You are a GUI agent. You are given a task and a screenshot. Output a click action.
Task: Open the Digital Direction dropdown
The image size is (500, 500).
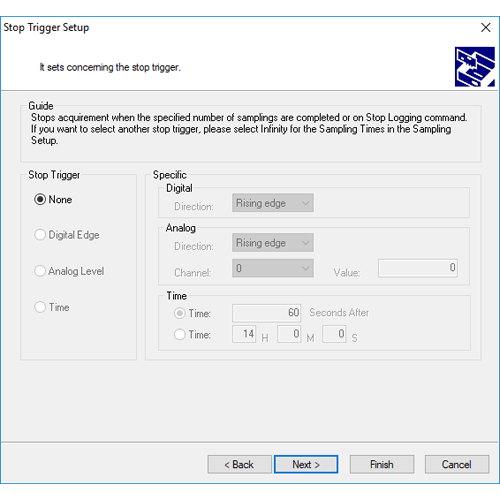[273, 203]
